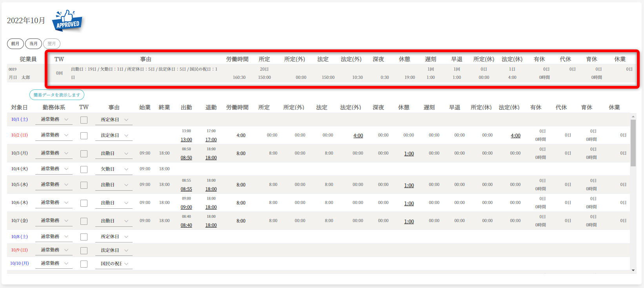Open the 事由 dropdown for 10/4 (欠勤日)
Image resolution: width=644 pixels, height=288 pixels.
click(x=114, y=169)
